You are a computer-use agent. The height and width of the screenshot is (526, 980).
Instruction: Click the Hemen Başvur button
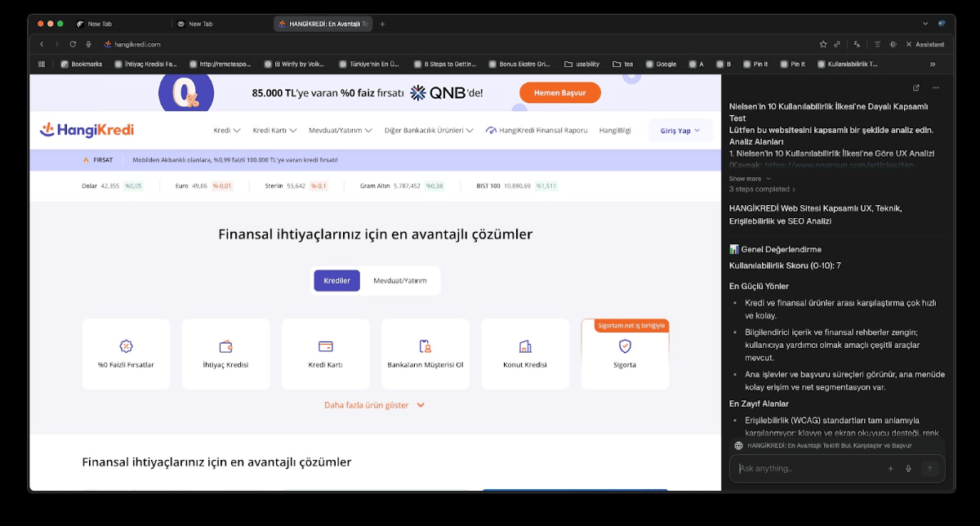(560, 93)
